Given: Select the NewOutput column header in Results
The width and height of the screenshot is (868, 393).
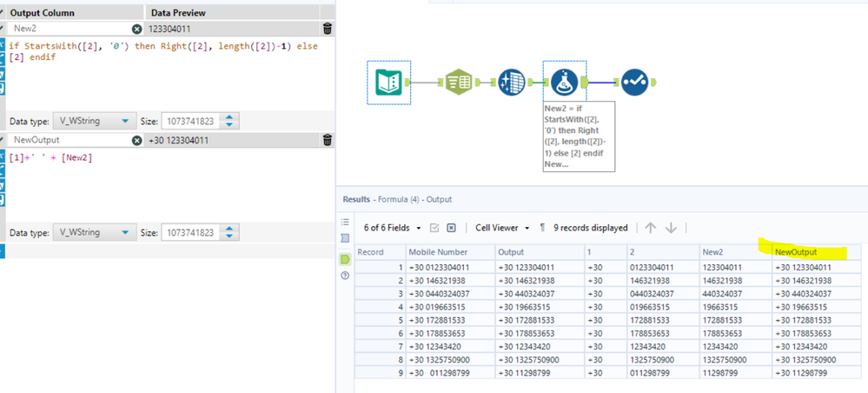Looking at the screenshot, I should [817, 252].
